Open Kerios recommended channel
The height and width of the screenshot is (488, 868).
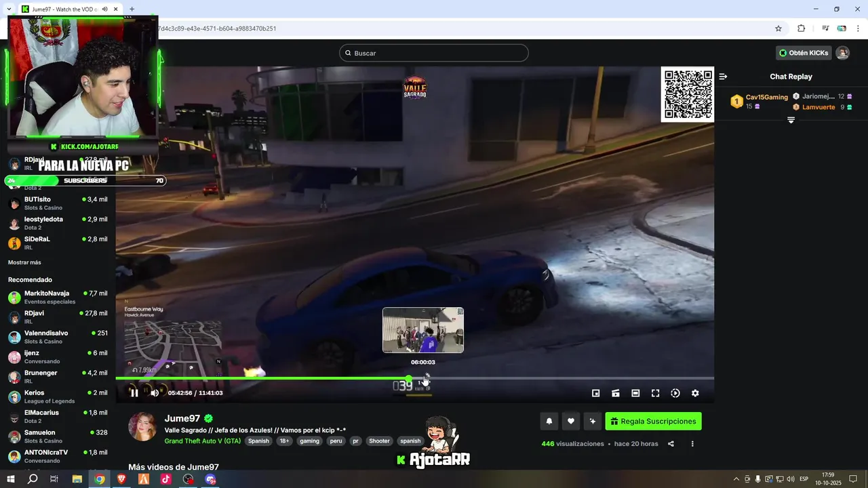[x=58, y=396]
